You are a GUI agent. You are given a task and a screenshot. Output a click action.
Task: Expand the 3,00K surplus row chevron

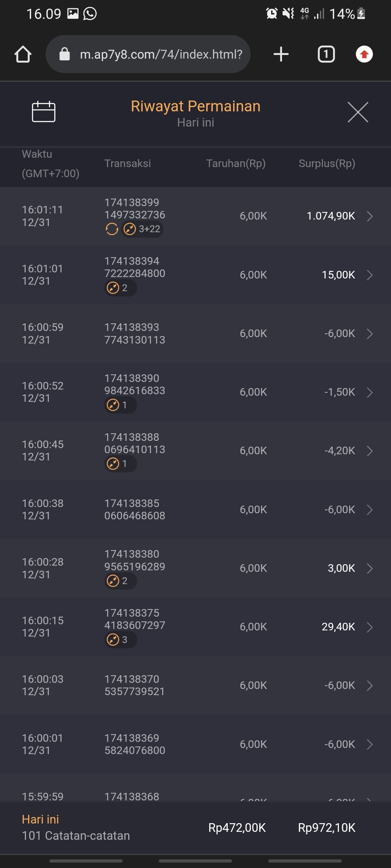click(370, 569)
